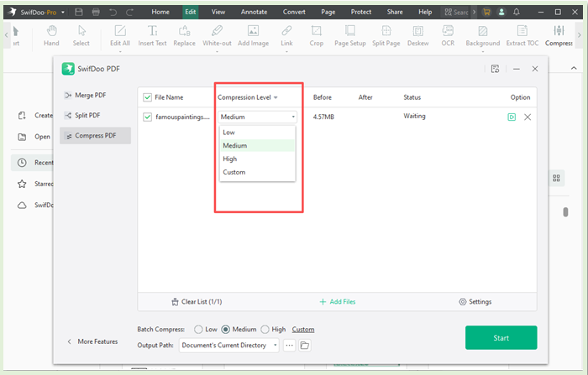Select the Crop tool

pos(316,36)
